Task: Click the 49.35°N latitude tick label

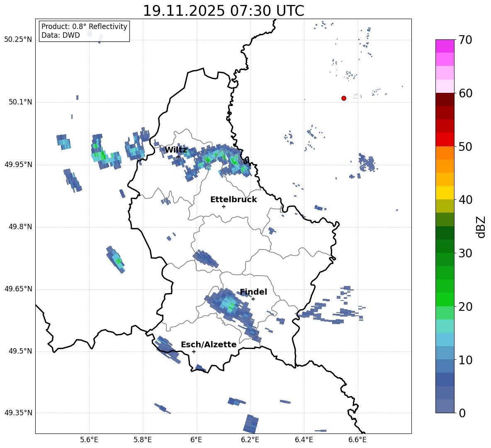Action: pyautogui.click(x=18, y=413)
